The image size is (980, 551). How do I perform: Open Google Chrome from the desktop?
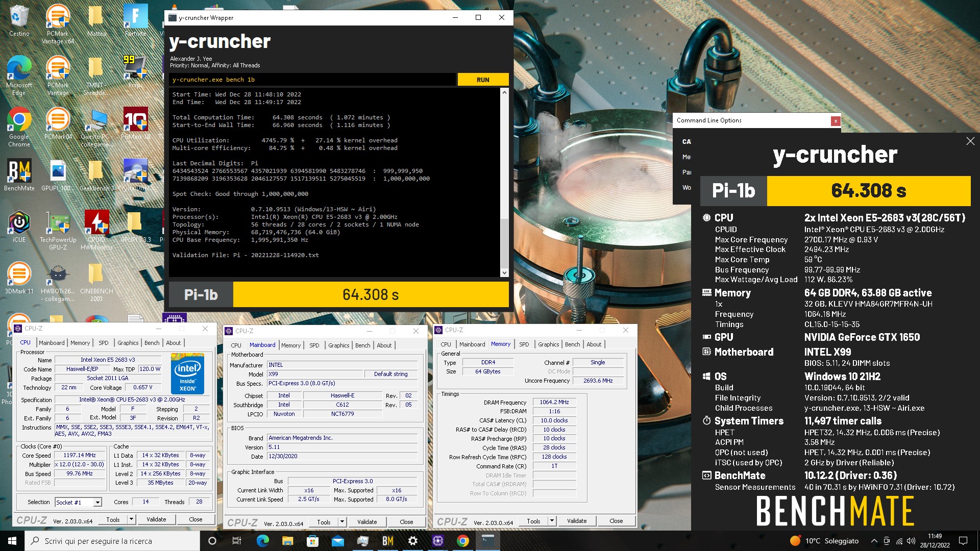pos(19,127)
